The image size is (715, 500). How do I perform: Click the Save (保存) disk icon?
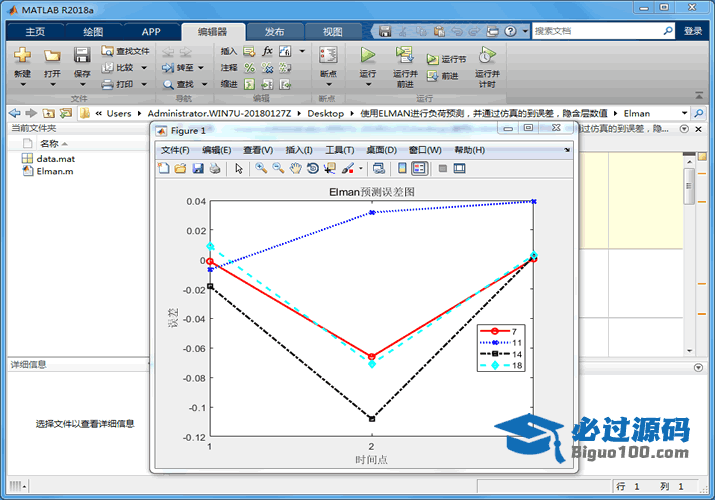[82, 56]
